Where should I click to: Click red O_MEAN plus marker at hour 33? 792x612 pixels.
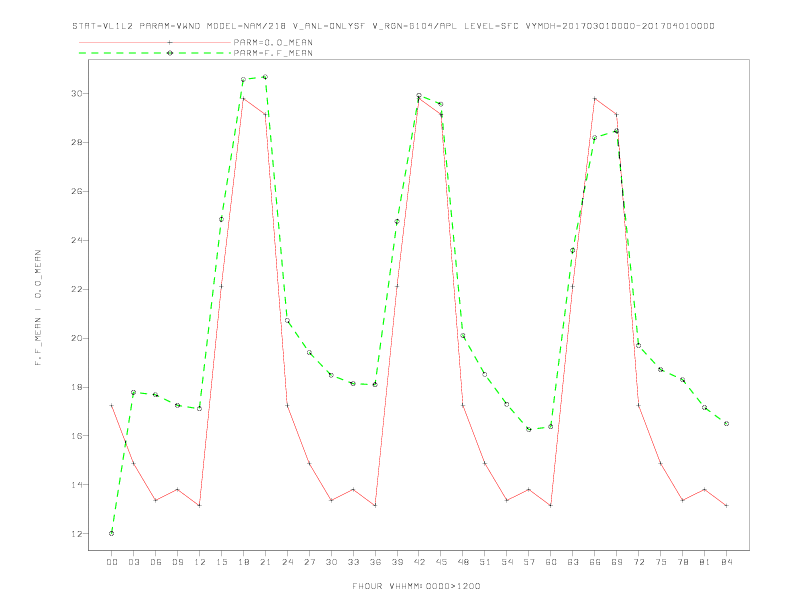[353, 489]
